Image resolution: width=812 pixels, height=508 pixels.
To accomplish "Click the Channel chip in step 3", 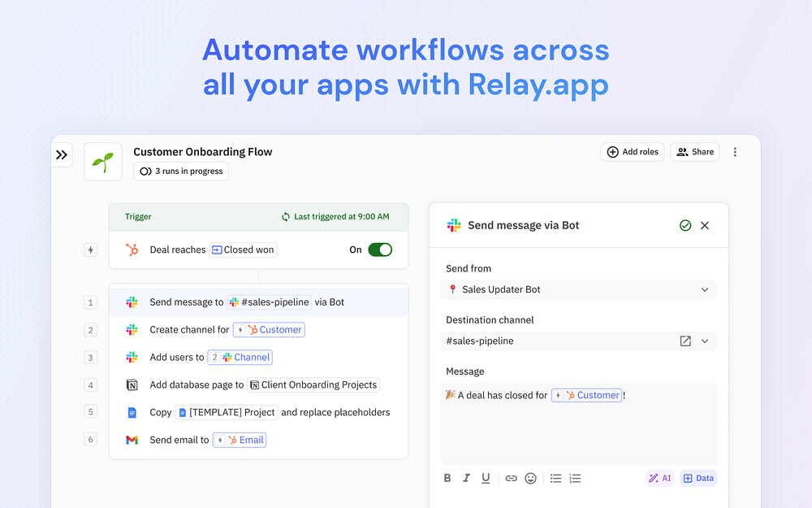I will click(x=240, y=357).
